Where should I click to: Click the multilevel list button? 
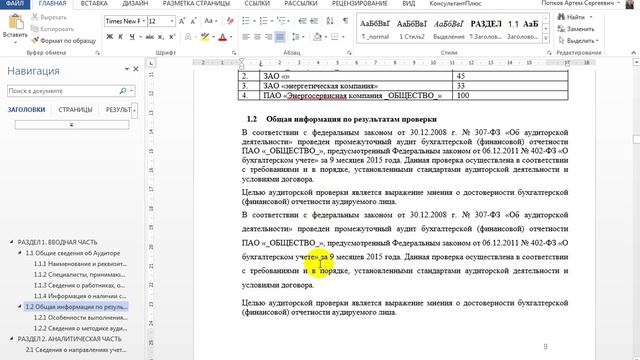281,21
